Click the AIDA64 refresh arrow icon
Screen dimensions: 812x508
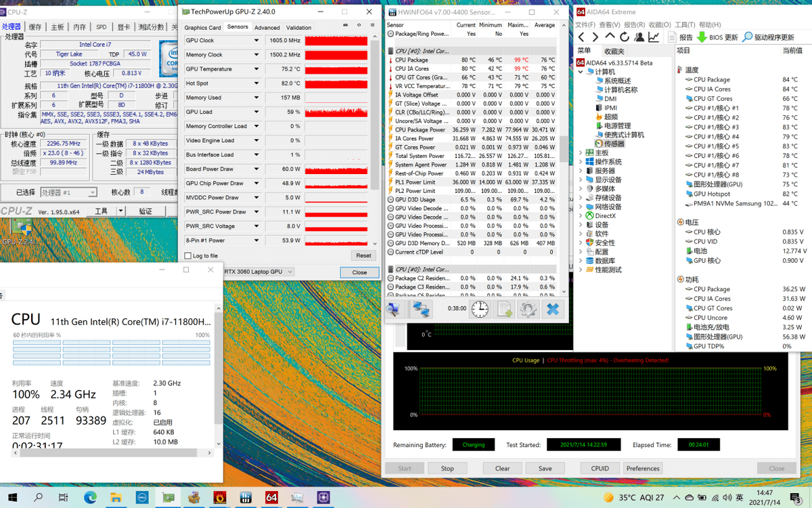pos(624,37)
